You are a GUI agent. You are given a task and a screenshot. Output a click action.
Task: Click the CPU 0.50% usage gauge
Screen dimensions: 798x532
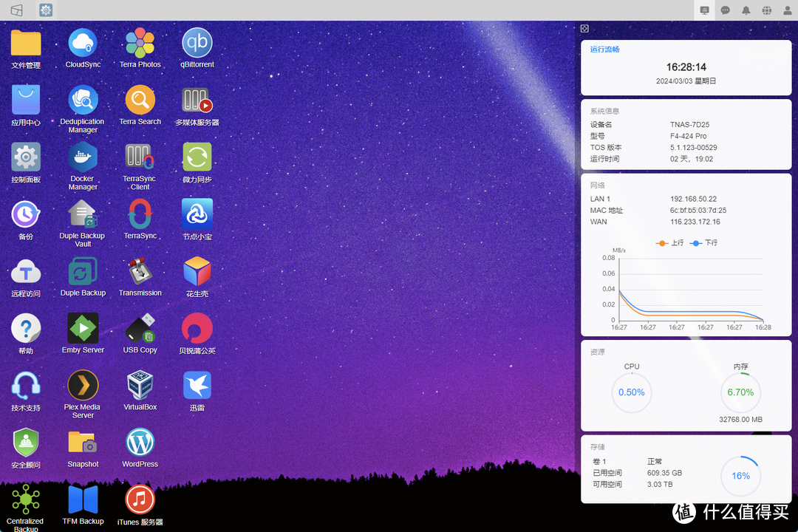pos(632,392)
